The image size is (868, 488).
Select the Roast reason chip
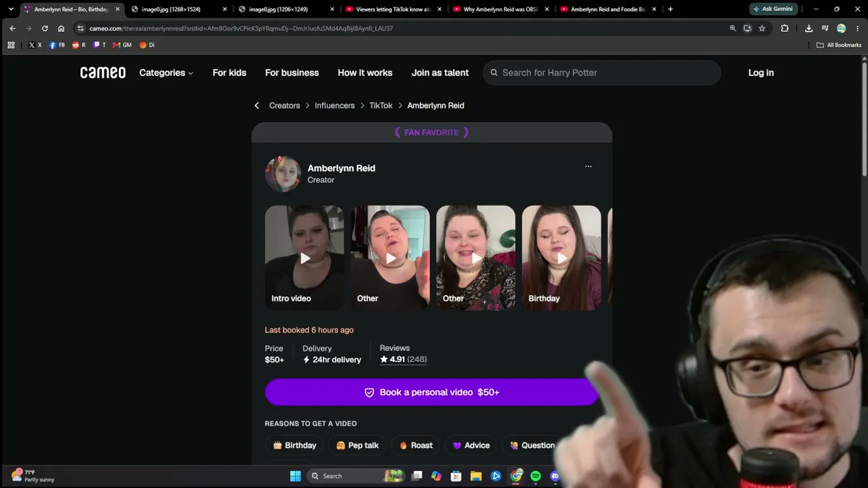[416, 445]
